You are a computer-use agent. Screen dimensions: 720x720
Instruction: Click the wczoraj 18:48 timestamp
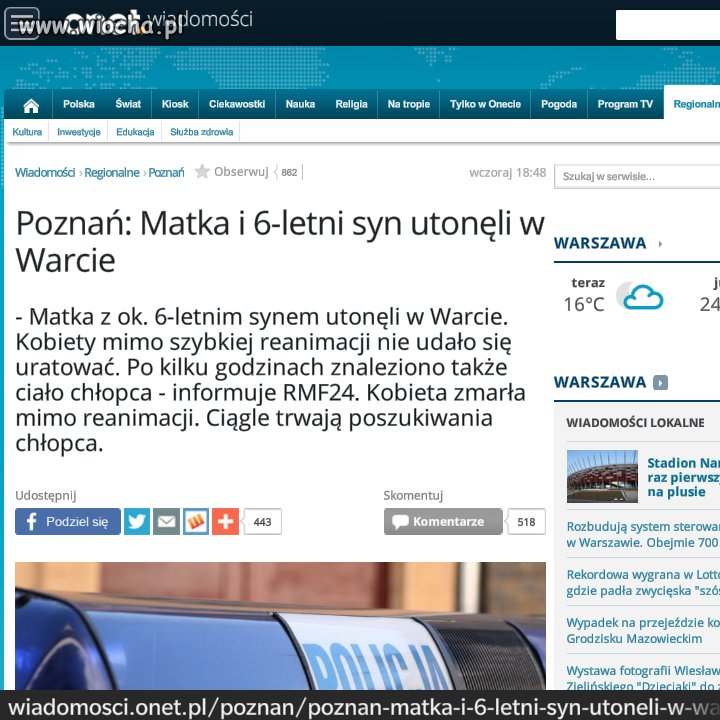(x=507, y=173)
